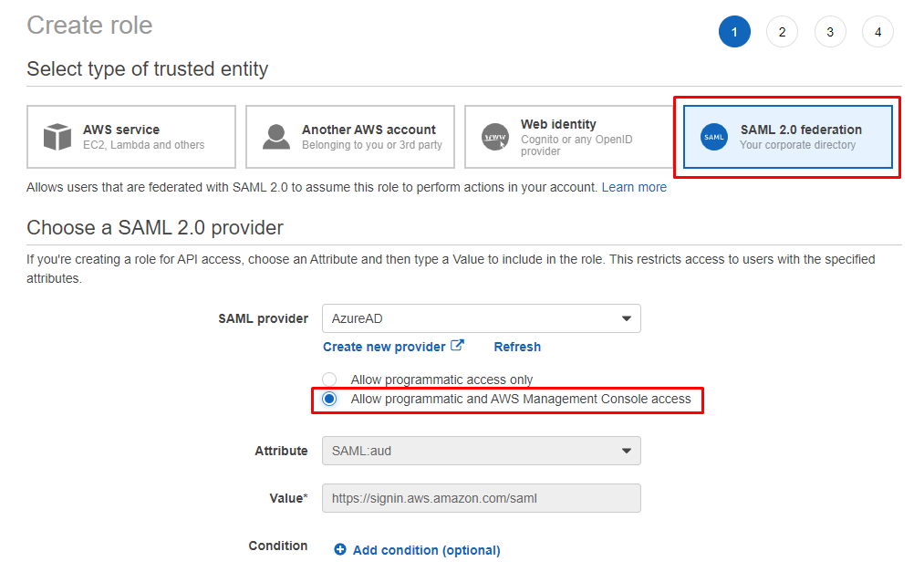Click the external link icon beside Create new provider
The image size is (924, 572).
coord(458,346)
